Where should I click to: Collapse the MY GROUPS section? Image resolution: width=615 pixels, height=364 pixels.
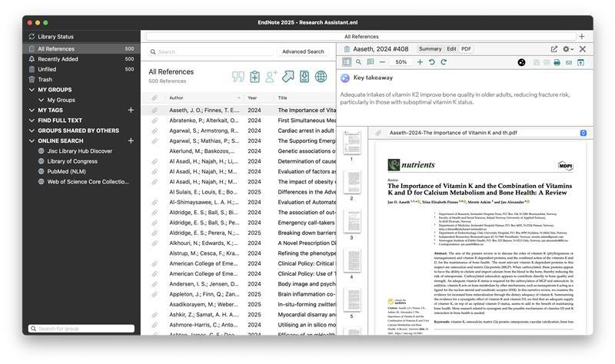tap(32, 90)
